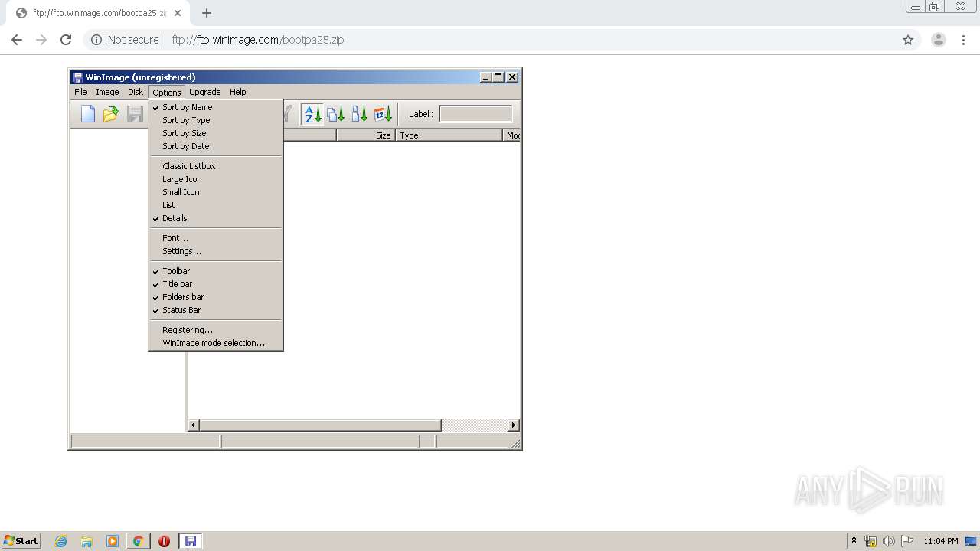
Task: Close the open Options menu
Action: (x=166, y=92)
